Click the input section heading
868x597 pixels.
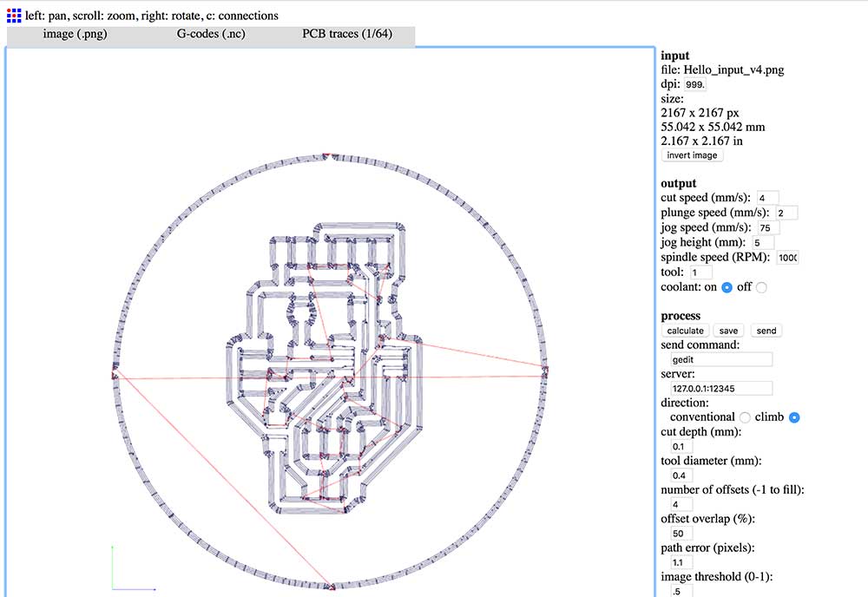tap(674, 56)
